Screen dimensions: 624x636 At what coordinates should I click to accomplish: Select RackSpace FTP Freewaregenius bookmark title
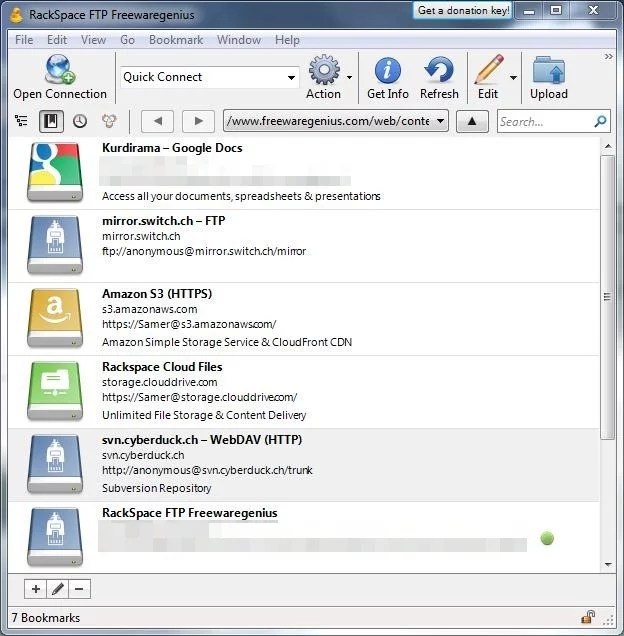tap(189, 513)
